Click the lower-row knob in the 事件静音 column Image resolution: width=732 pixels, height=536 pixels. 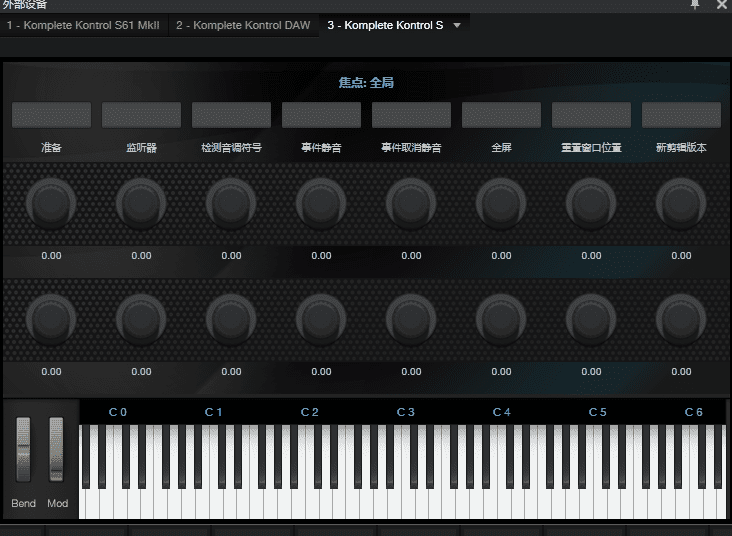pos(322,319)
